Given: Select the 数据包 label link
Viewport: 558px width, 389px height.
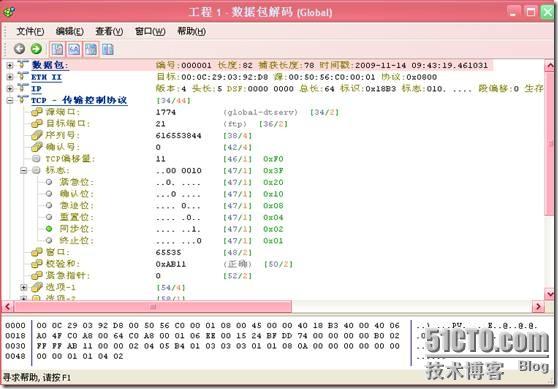Looking at the screenshot, I should (x=49, y=65).
